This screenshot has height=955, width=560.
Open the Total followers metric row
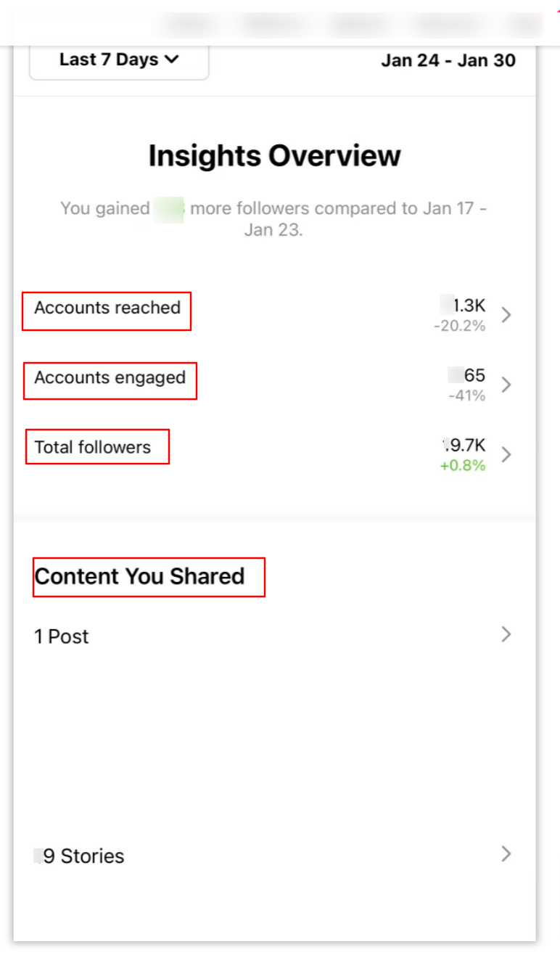pyautogui.click(x=97, y=447)
